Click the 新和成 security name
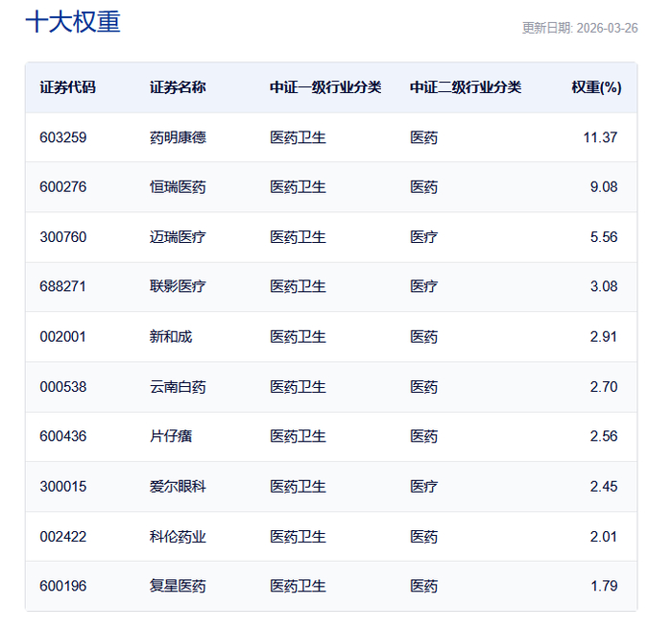Viewport: 672px width, 629px height. coord(171,337)
